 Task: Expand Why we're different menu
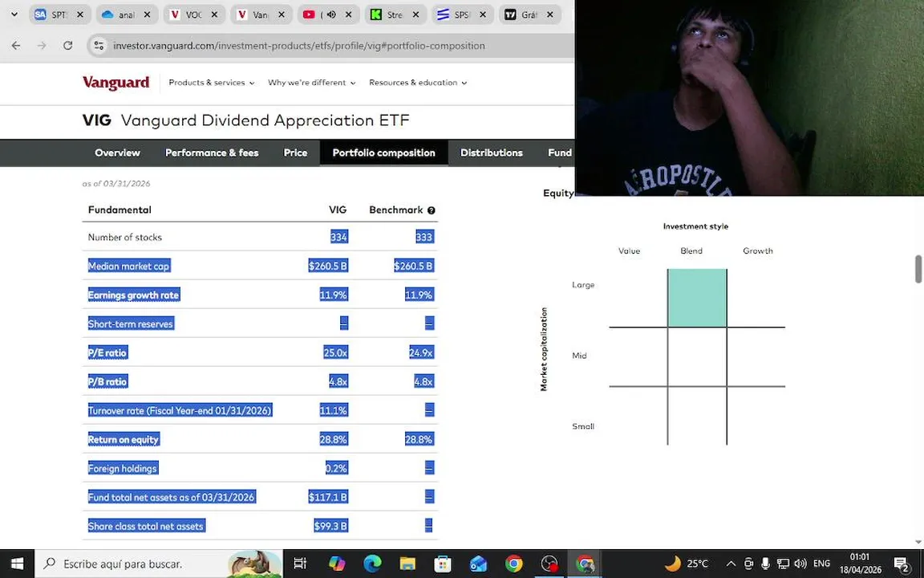pyautogui.click(x=312, y=83)
